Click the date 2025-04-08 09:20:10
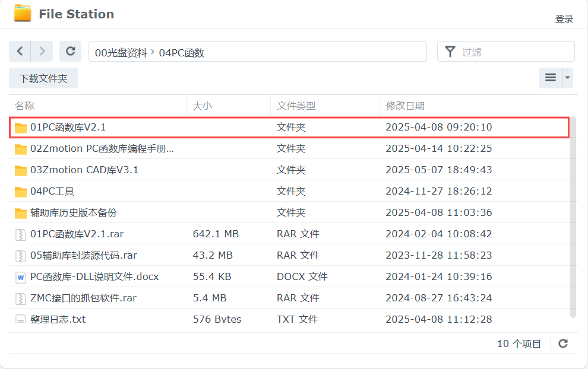588x369 pixels. (x=439, y=128)
